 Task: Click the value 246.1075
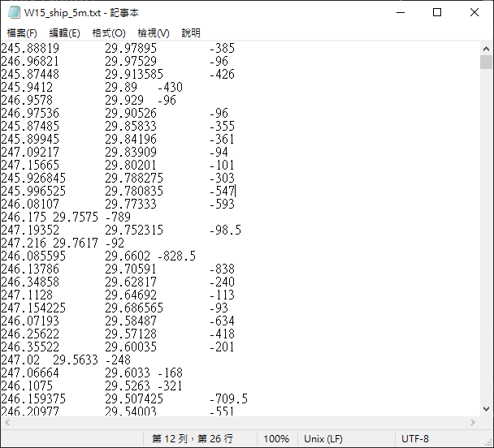click(x=27, y=386)
